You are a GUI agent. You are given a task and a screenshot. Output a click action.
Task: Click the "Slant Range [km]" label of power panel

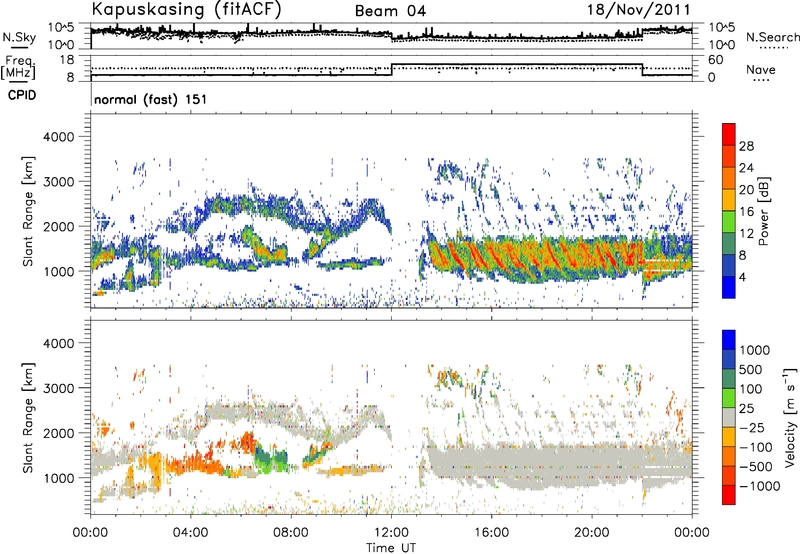[x=28, y=211]
